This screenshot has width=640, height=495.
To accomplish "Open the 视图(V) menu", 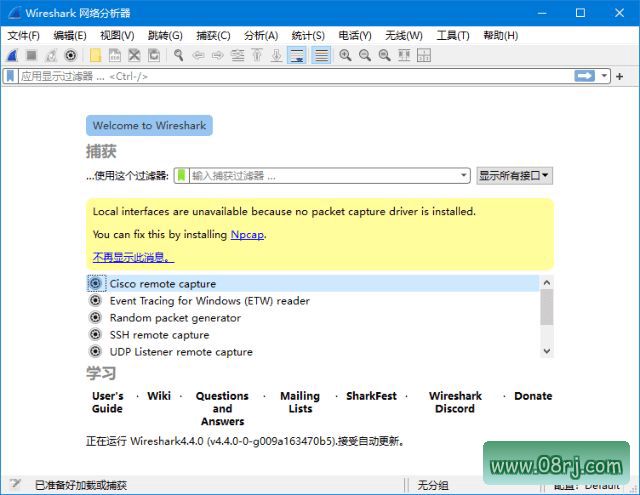I will click(117, 36).
